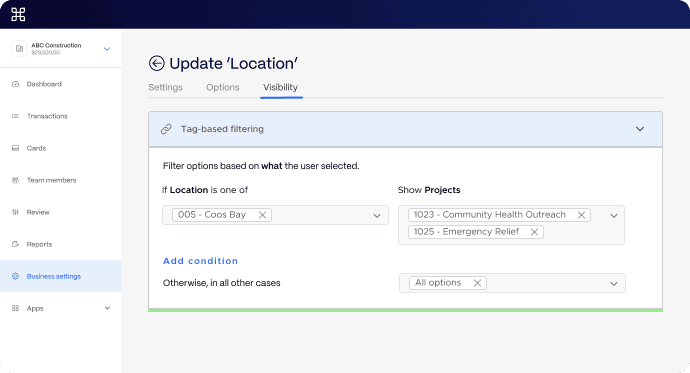Screen dimensions: 690x373
Task: Collapse the Tag-based filtering panel chevron
Action: (x=640, y=129)
